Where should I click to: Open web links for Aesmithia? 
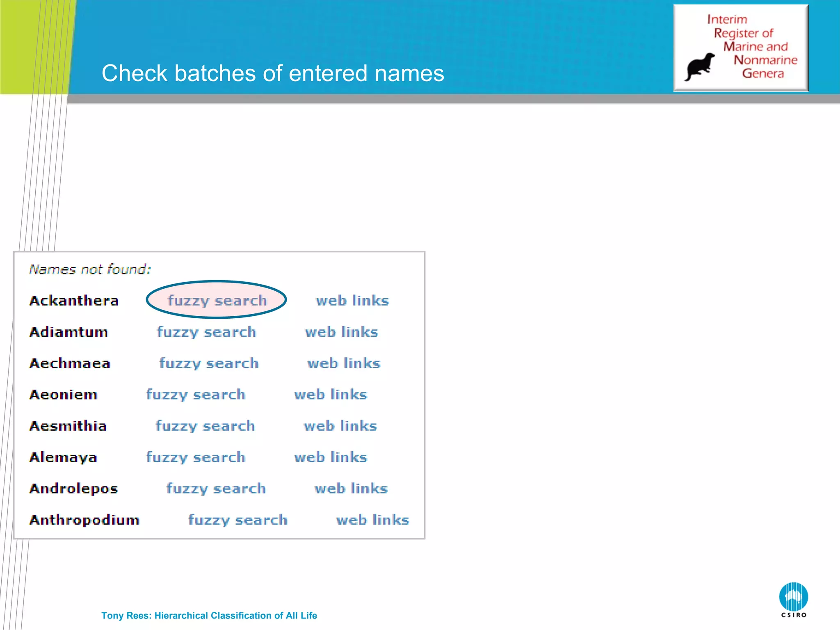340,426
